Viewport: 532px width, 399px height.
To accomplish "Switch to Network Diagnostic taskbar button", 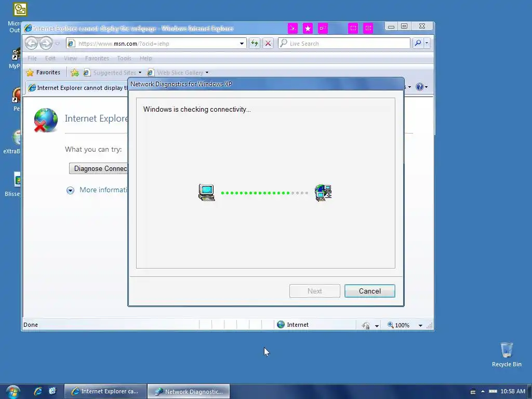I will (189, 391).
